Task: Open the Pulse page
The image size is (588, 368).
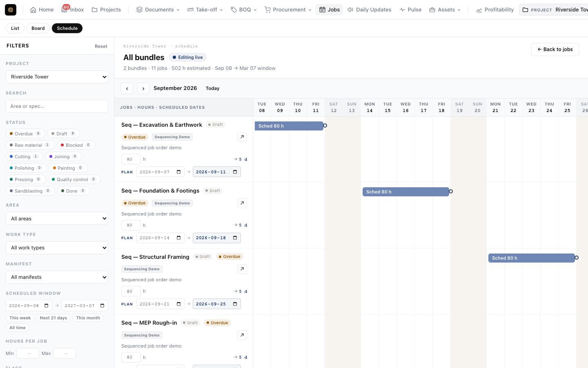Action: (x=410, y=10)
